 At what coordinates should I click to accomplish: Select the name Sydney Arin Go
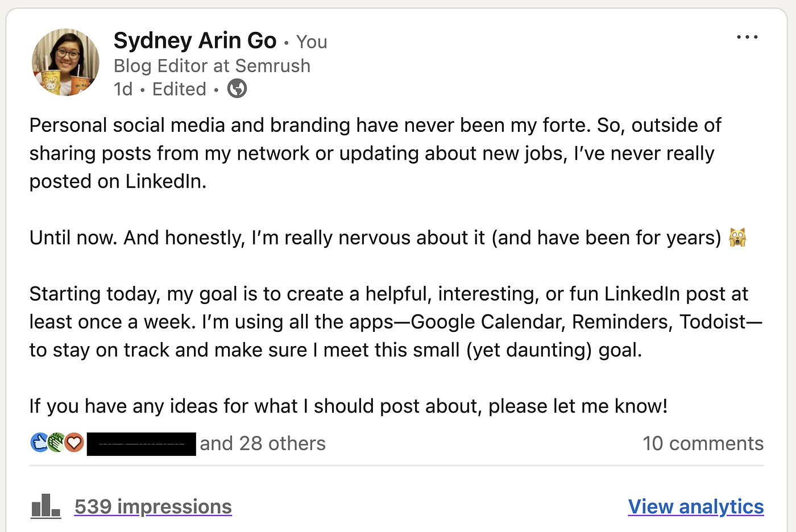[x=194, y=40]
